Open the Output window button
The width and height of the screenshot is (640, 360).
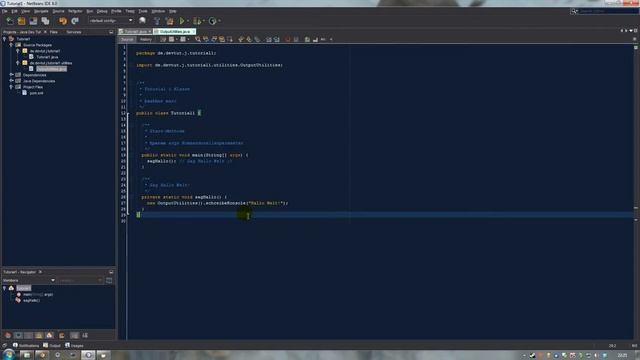tap(52, 345)
